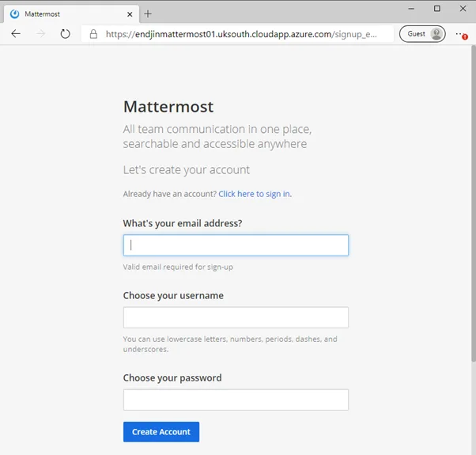This screenshot has height=455, width=476.
Task: Click the page vertical scrollbar
Action: pyautogui.click(x=474, y=203)
